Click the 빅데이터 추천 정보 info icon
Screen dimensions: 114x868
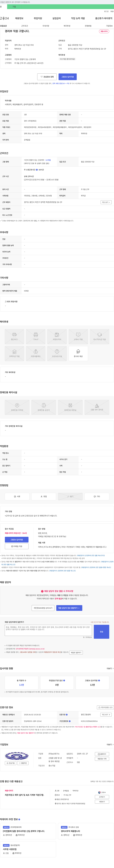pyautogui.click(x=19, y=819)
